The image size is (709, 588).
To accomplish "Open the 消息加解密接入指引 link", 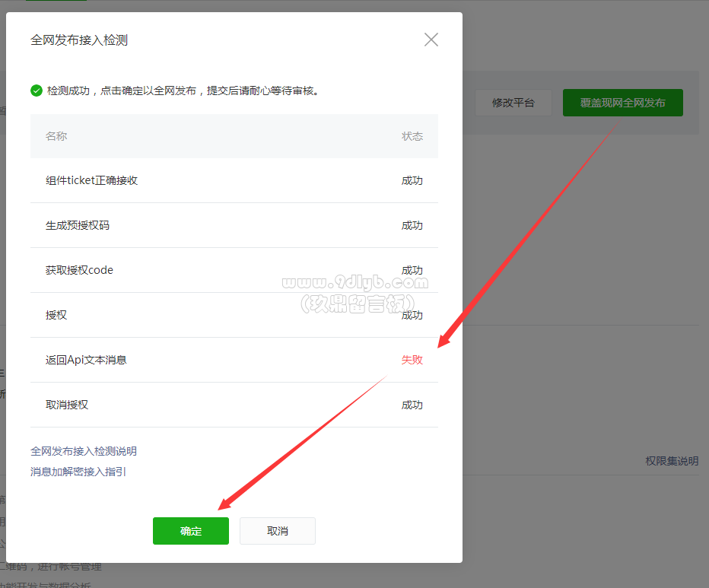I will [x=78, y=472].
